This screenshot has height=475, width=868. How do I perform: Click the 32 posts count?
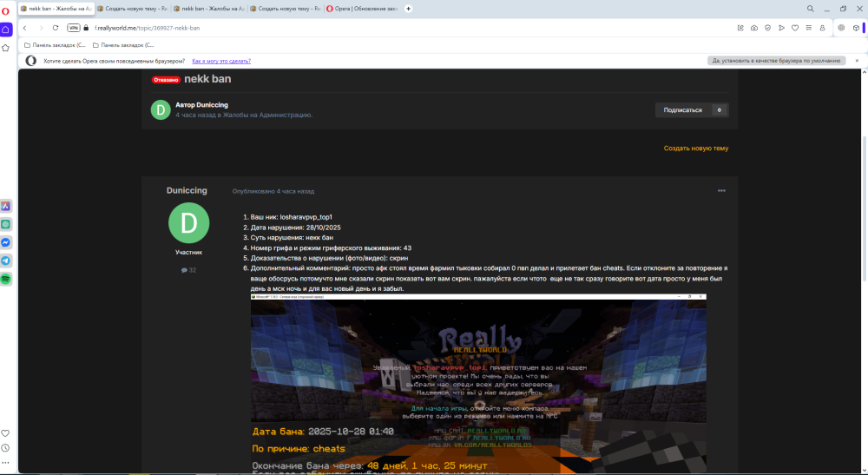coord(188,270)
